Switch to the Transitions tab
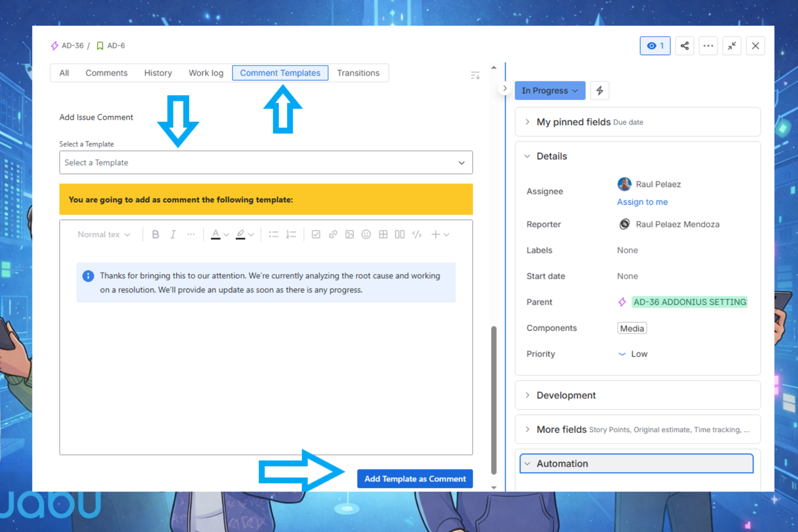This screenshot has height=532, width=798. (x=358, y=73)
